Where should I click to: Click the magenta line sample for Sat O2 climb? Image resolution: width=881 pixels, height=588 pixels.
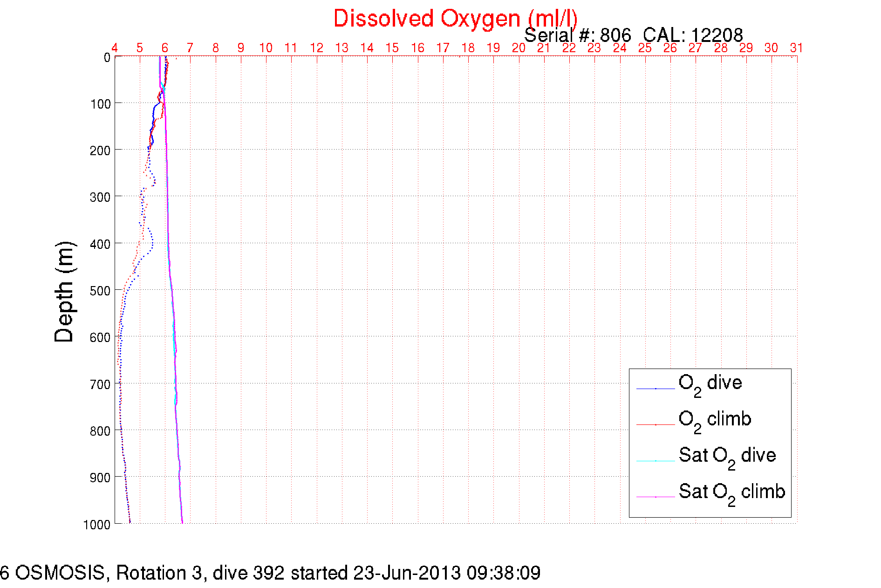pos(656,497)
